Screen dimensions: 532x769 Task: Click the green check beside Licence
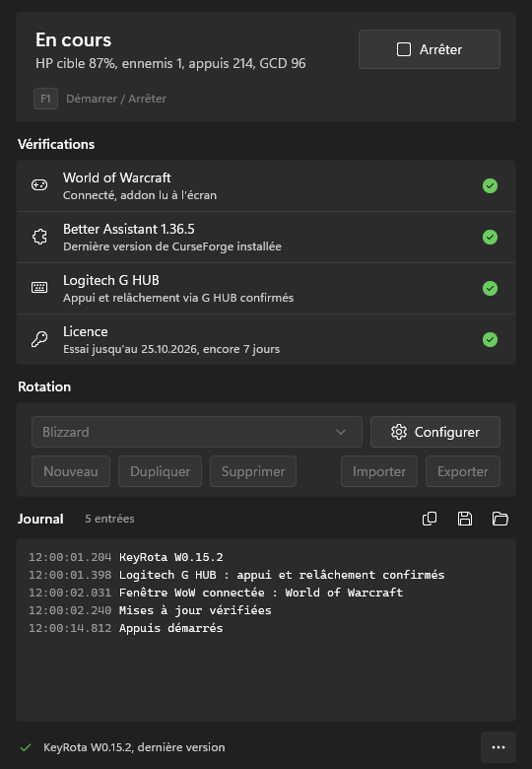pyautogui.click(x=490, y=339)
